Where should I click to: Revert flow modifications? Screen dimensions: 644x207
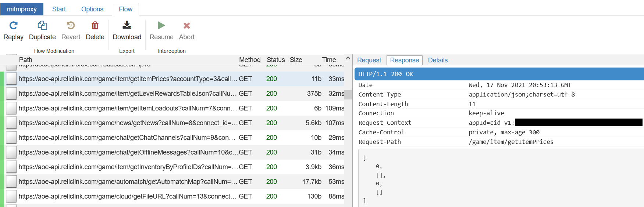click(71, 31)
